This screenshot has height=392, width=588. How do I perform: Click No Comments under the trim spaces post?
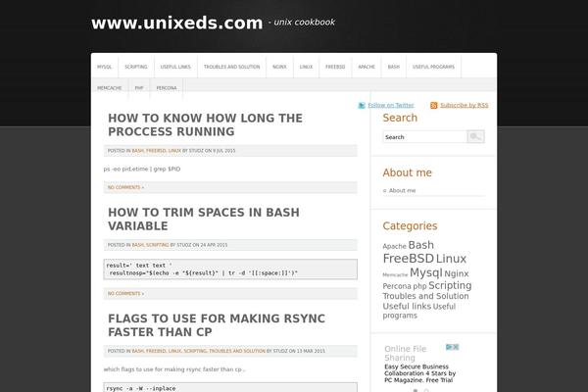pos(125,294)
